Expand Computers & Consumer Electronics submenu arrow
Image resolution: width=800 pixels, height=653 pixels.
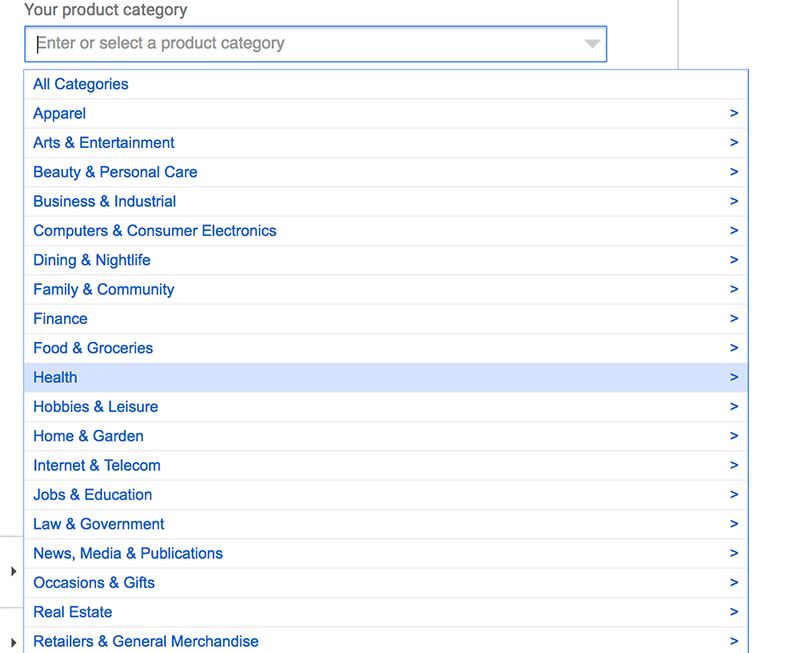[x=734, y=231]
